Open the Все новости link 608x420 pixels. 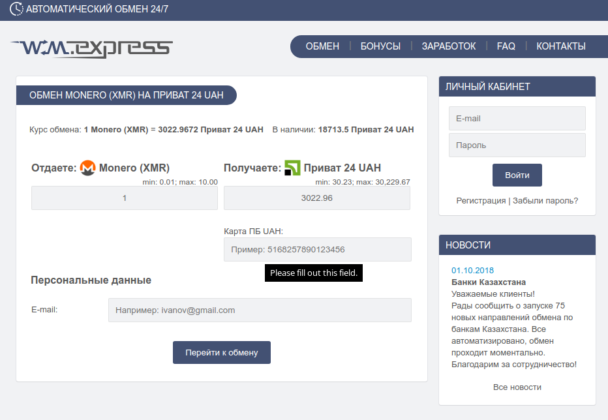pyautogui.click(x=517, y=387)
